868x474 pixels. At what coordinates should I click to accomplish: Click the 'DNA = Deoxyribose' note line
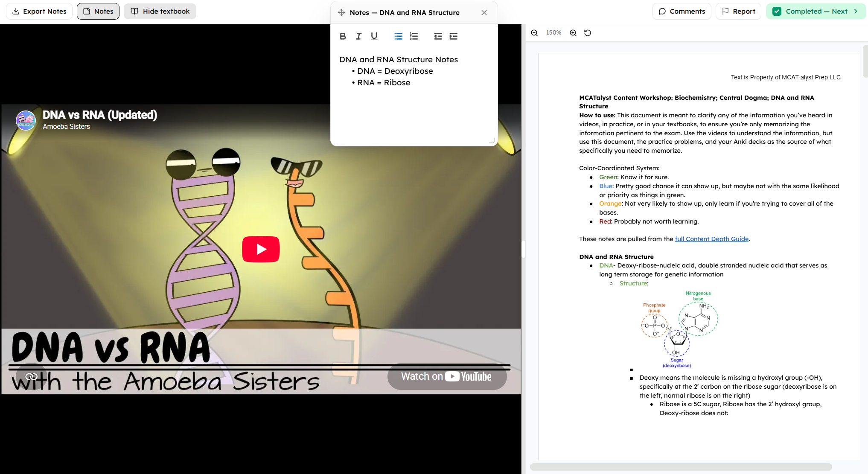(395, 71)
